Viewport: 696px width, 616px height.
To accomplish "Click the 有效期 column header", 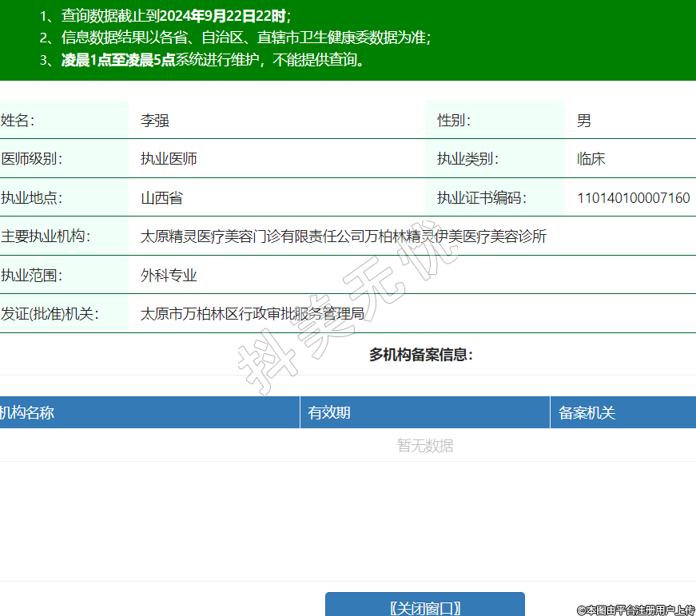I will (x=329, y=413).
